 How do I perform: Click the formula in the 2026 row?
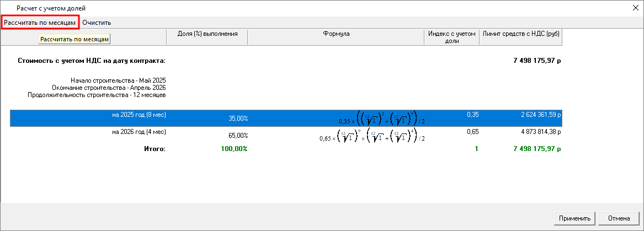[372, 136]
